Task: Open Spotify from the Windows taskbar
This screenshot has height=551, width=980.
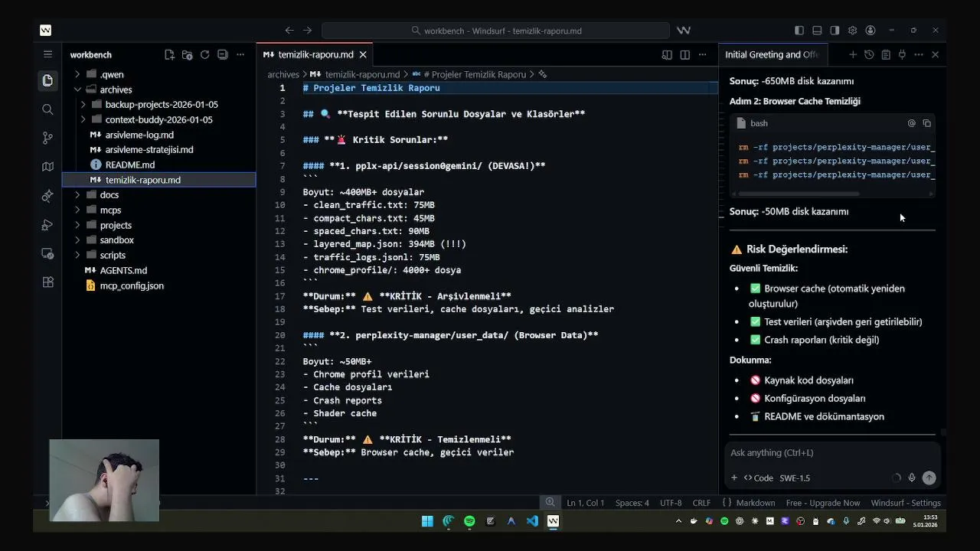Action: click(469, 521)
